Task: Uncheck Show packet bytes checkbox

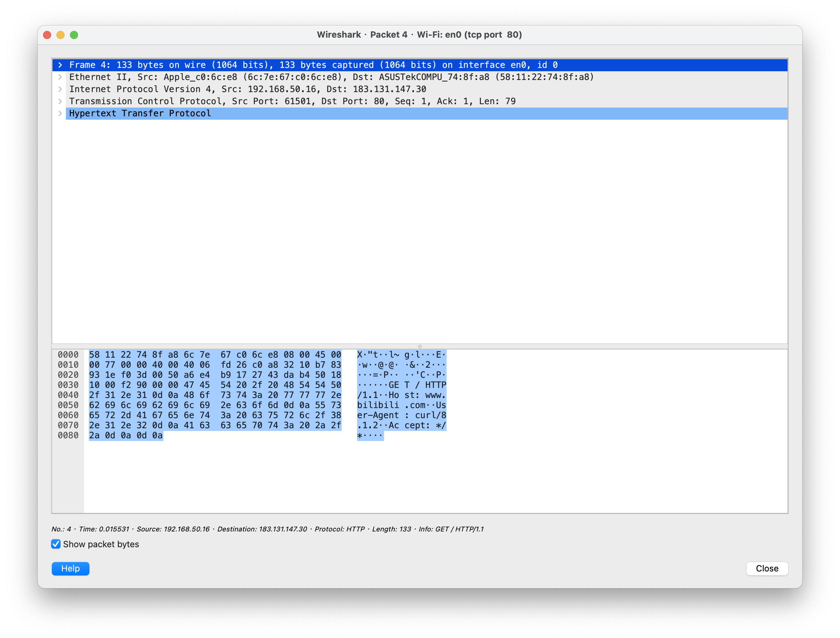Action: pyautogui.click(x=56, y=544)
